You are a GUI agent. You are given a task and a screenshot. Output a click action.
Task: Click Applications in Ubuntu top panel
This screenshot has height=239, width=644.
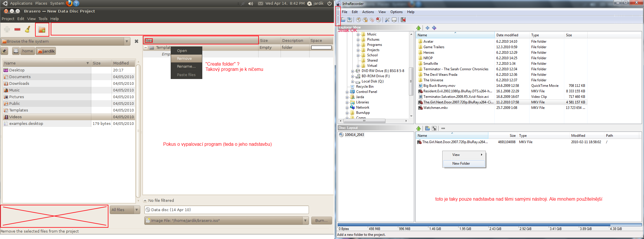tap(21, 3)
